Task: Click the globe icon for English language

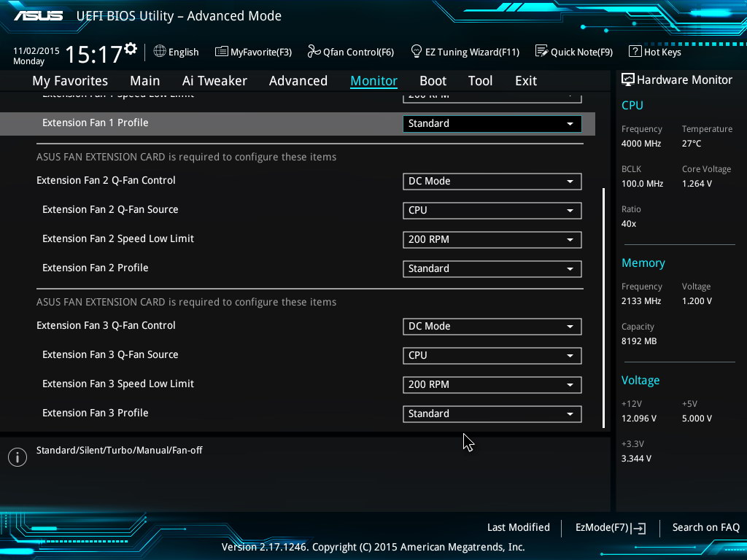Action: coord(160,52)
